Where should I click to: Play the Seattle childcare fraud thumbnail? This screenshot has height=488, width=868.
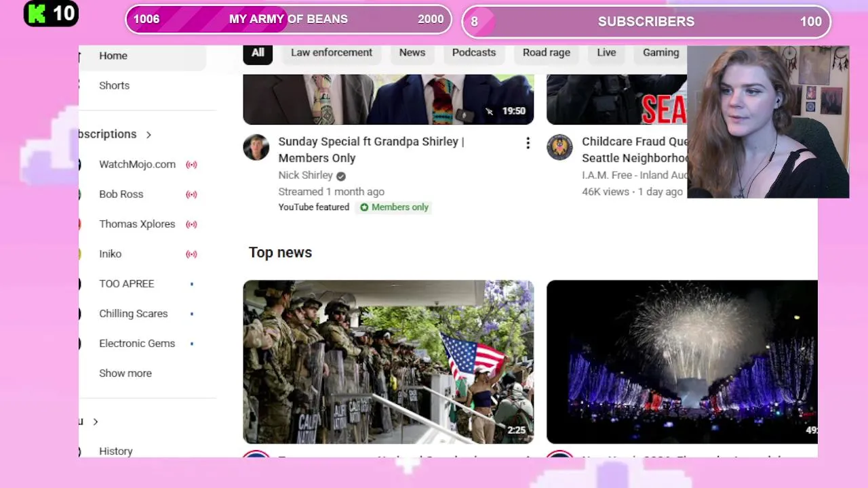617,100
